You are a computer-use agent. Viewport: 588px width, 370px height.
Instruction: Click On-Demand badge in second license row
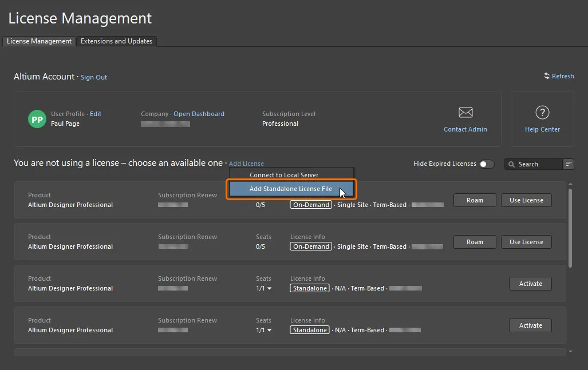tap(311, 246)
